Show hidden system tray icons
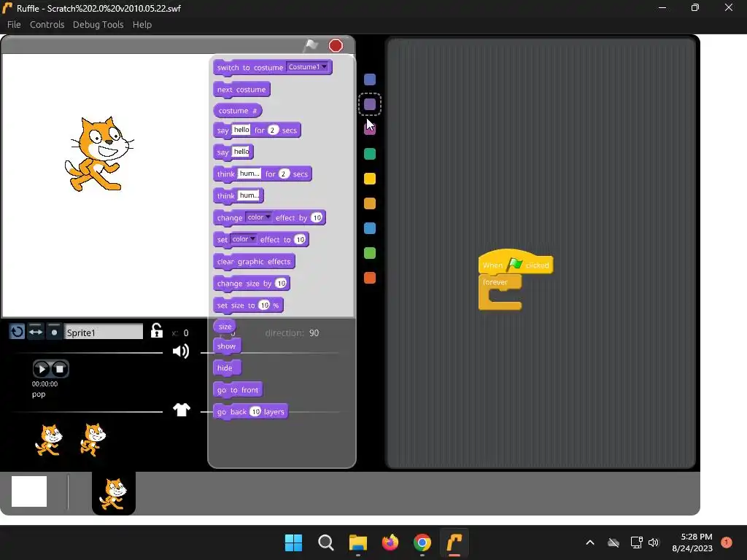747x560 pixels. click(x=589, y=542)
